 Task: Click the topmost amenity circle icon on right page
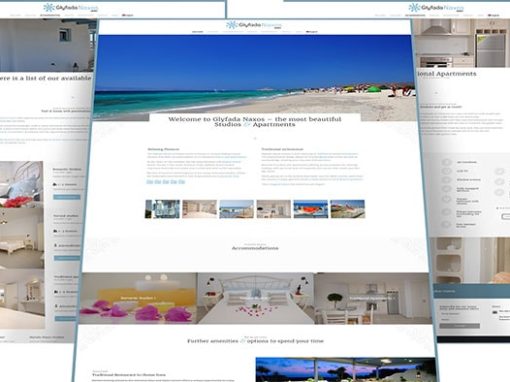[447, 162]
